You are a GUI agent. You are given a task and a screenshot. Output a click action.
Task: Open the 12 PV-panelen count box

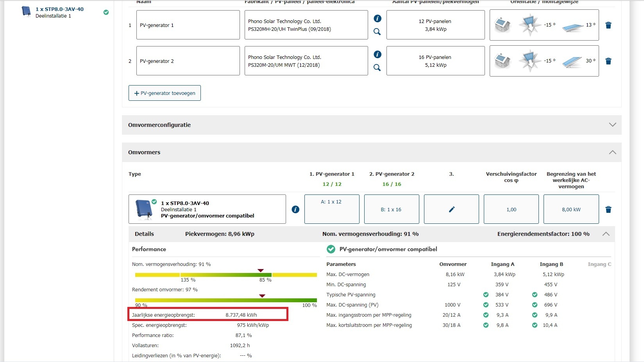click(435, 25)
